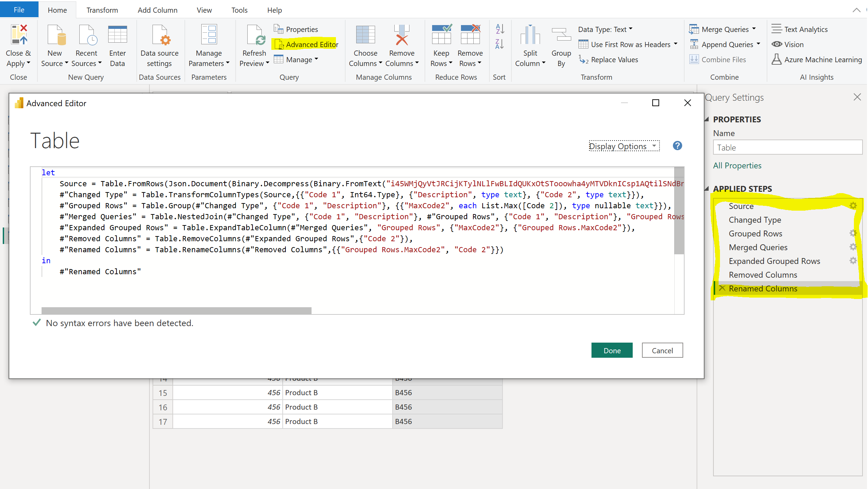Screen dimensions: 868x489
Task: Click the Close & Apply icon
Action: click(x=19, y=34)
